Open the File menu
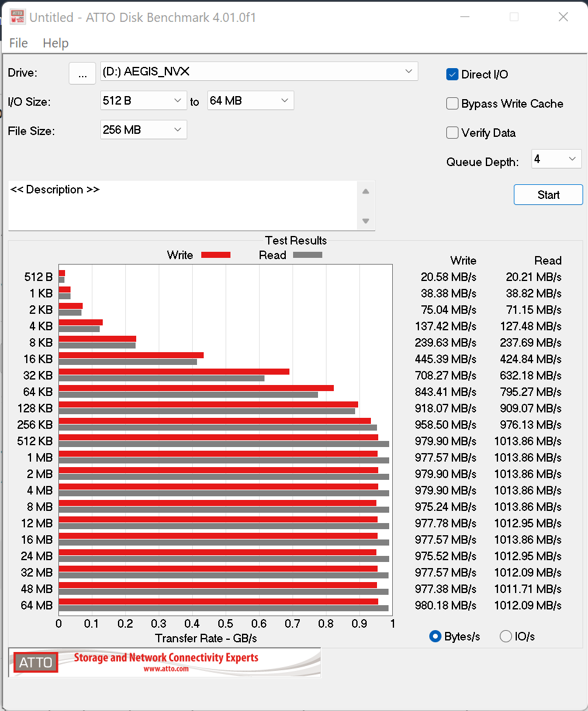Viewport: 588px width, 711px height. (18, 43)
